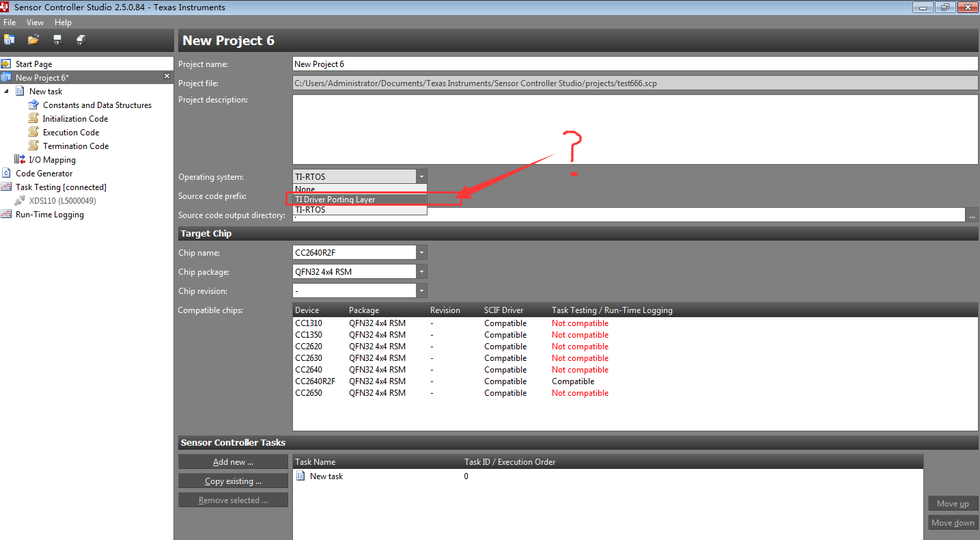
Task: Click the CC2620 device row
Action: pyautogui.click(x=635, y=347)
